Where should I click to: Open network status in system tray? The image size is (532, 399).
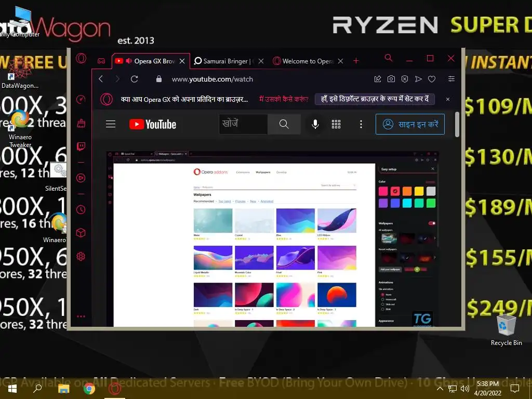point(453,389)
